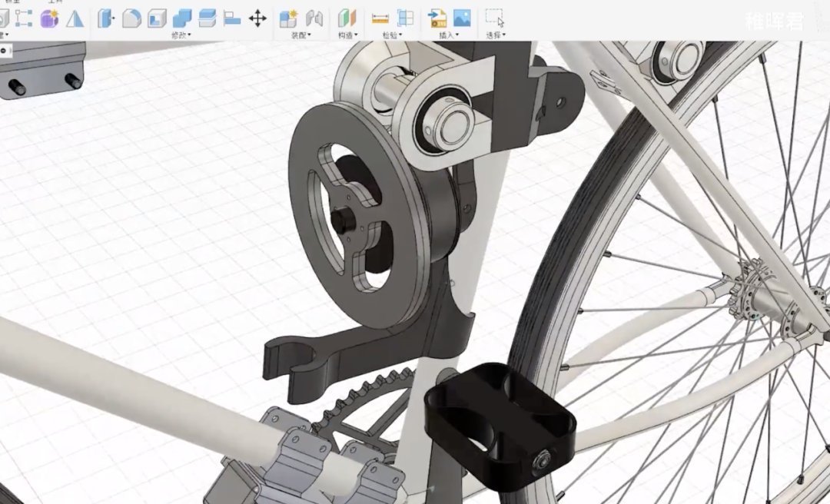Click the Insert Derive icon
830x504 pixels.
click(437, 18)
